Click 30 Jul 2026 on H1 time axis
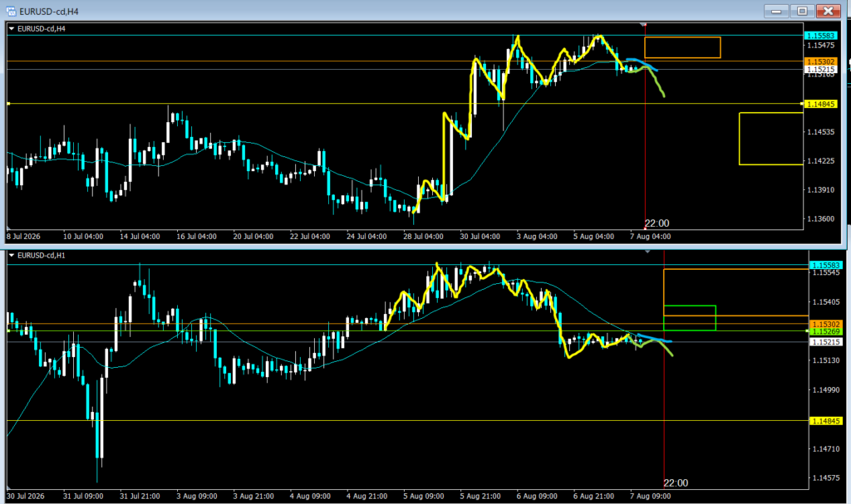851x504 pixels. coord(26,496)
